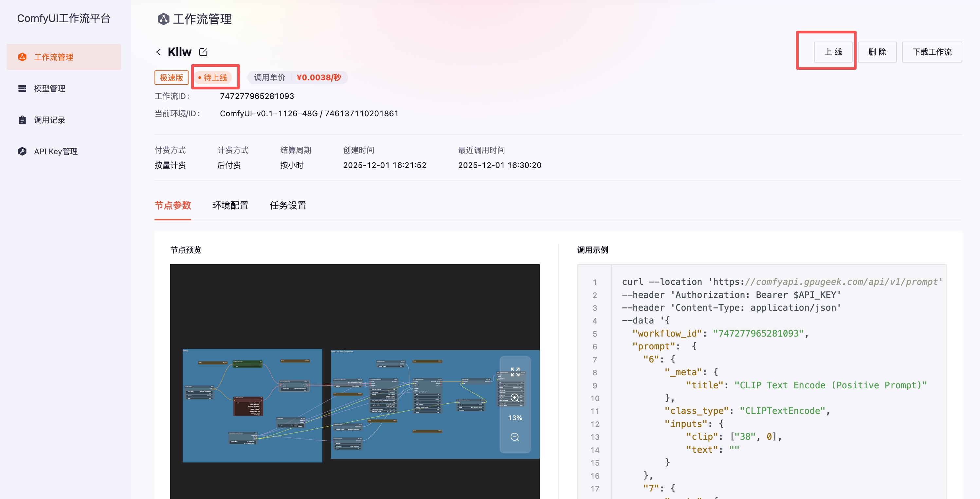Viewport: 980px width, 499px height.
Task: Click the edit-name icon beside Kllw
Action: coord(203,52)
